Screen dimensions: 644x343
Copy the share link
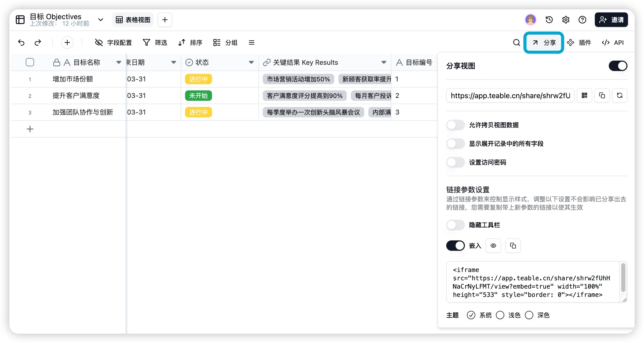(x=602, y=96)
